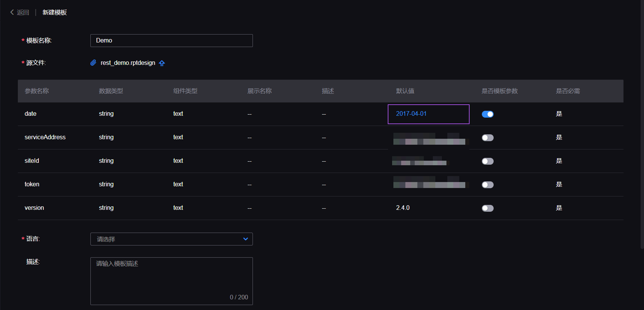Enable the serviceAddress template parameter toggle
644x310 pixels.
pos(488,138)
